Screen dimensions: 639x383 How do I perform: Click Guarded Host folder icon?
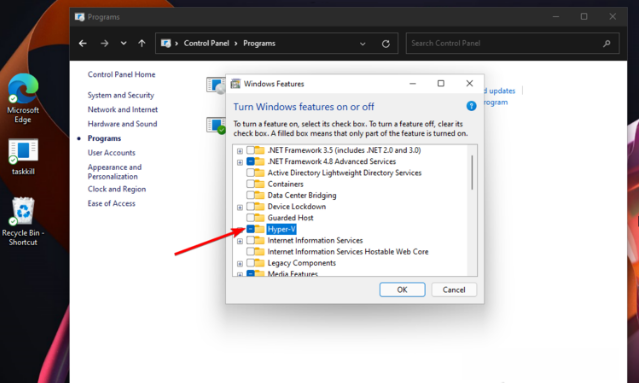pyautogui.click(x=260, y=218)
